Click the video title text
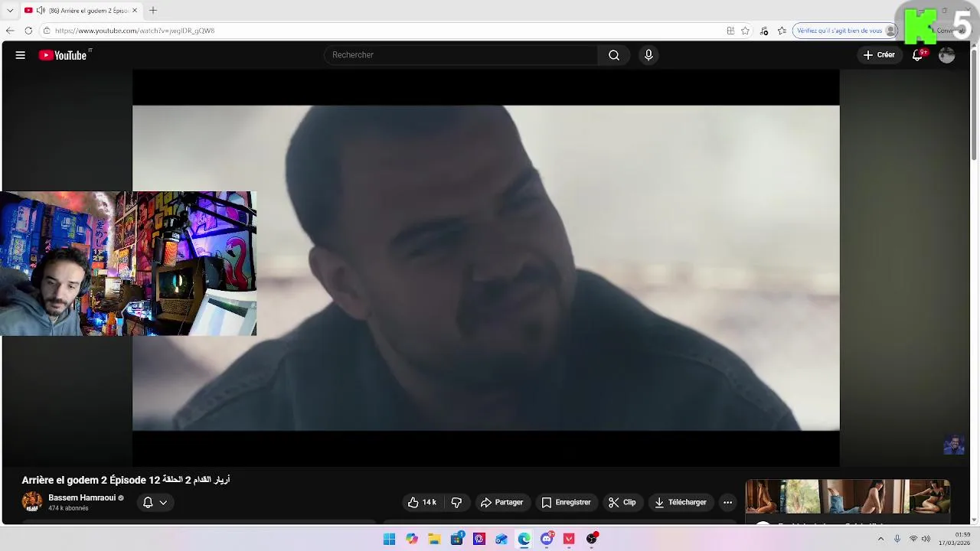This screenshot has width=980, height=551. (126, 480)
